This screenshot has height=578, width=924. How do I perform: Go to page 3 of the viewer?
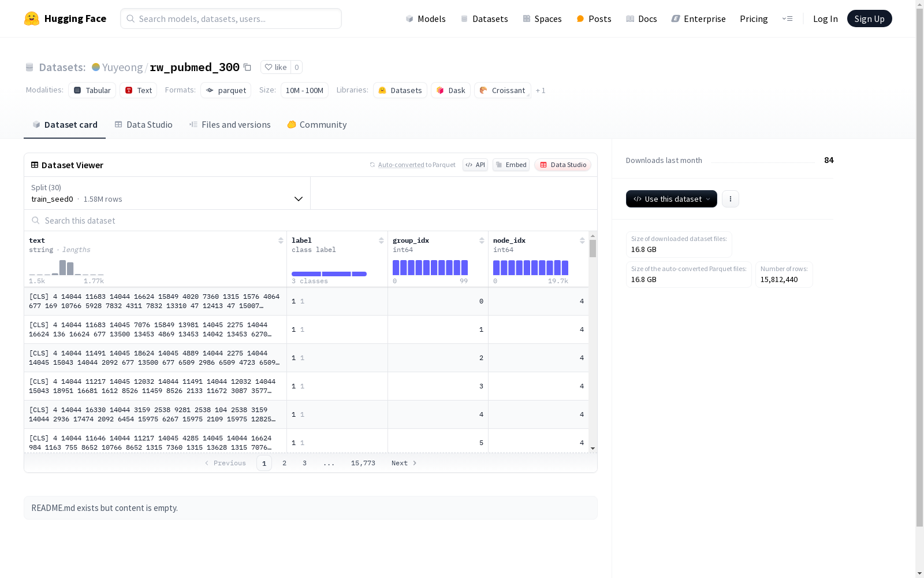(x=304, y=463)
